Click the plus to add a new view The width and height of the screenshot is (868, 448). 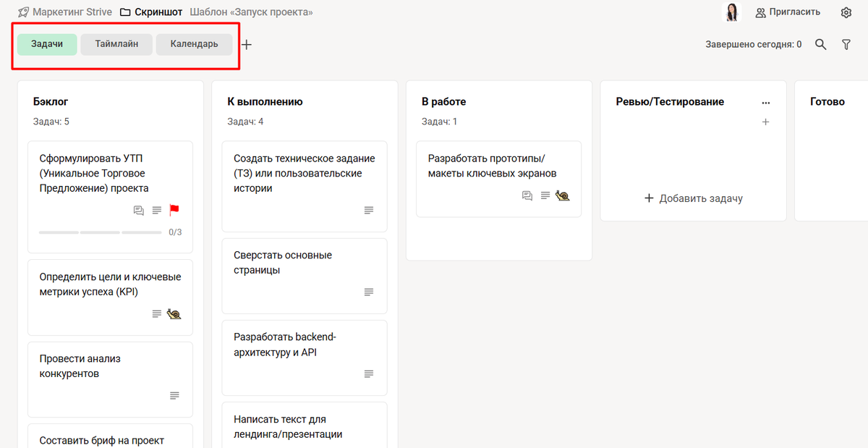[246, 44]
